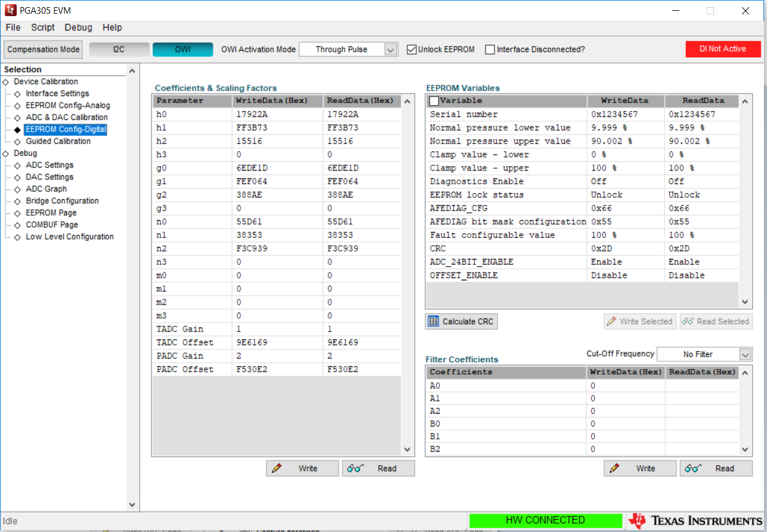Click Read below Filter Coefficients
The image size is (767, 532).
click(x=716, y=469)
